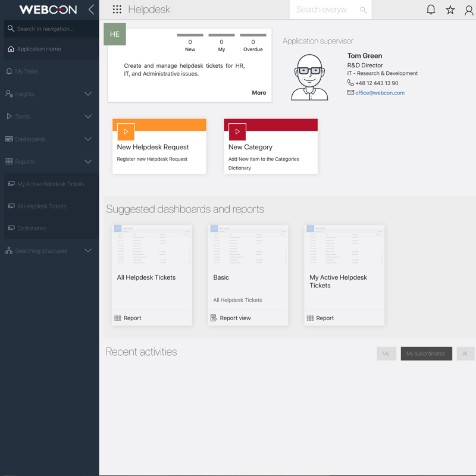Open Dictionaries in the sidebar

32,228
